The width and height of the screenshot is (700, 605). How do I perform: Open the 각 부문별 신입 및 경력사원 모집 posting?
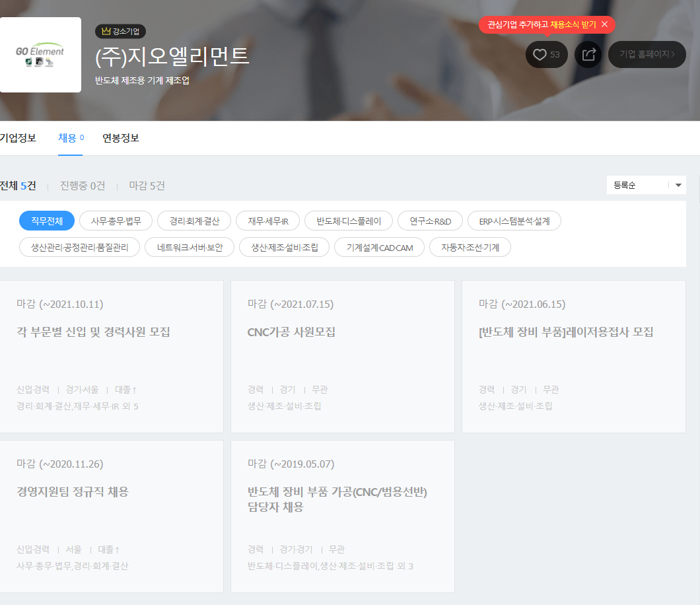click(93, 332)
